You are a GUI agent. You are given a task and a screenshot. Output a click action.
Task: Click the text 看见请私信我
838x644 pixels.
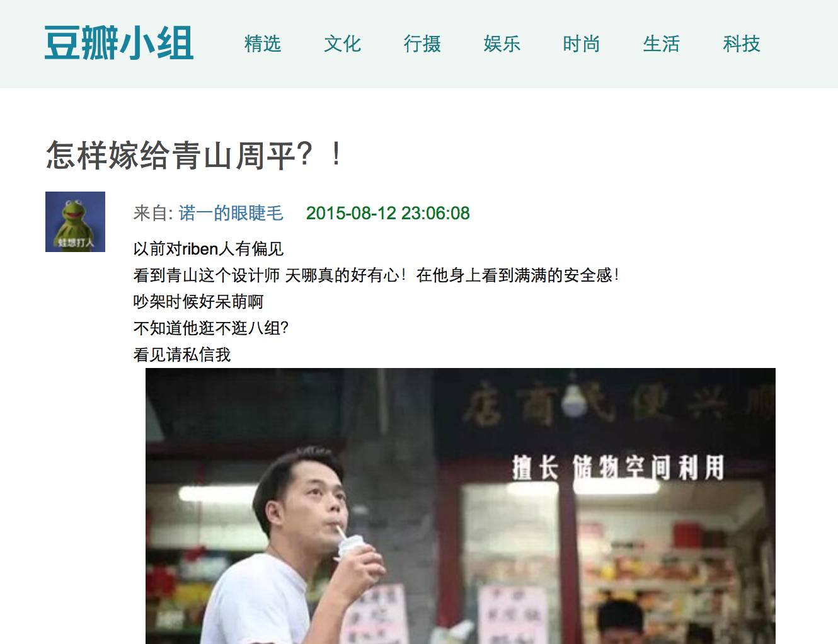pos(182,355)
